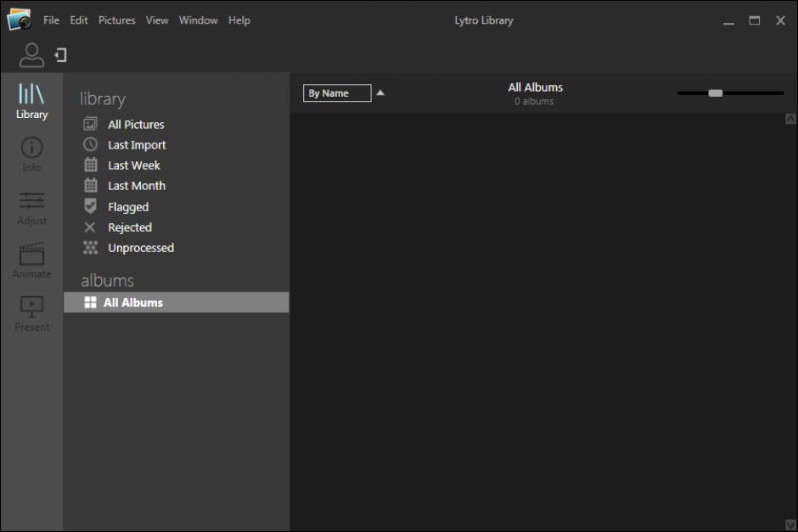Open the Pictures menu

click(117, 20)
